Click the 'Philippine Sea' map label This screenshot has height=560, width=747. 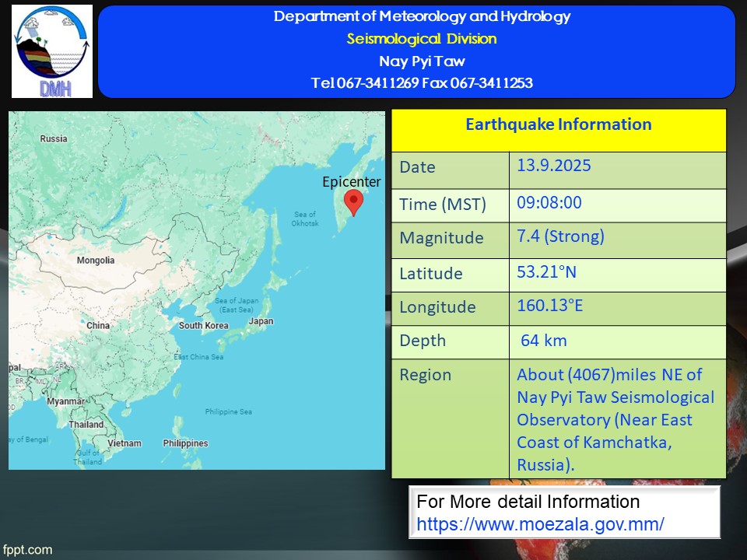[x=228, y=411]
